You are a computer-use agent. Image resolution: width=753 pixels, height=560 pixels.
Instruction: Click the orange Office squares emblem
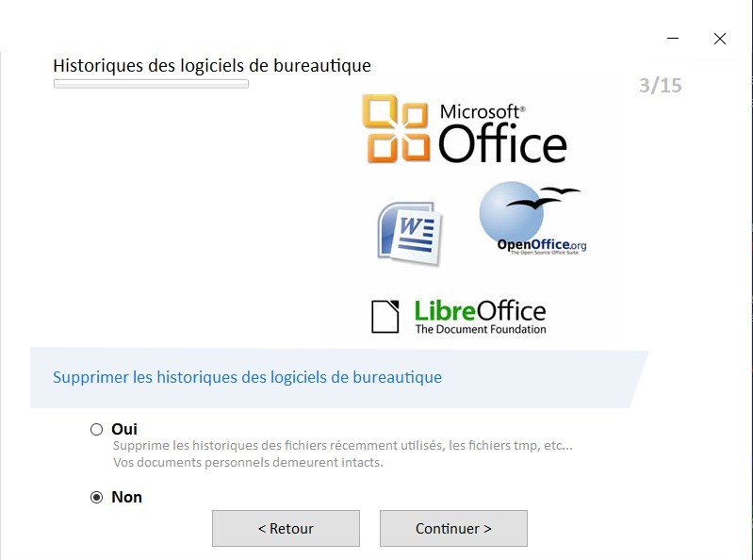click(x=396, y=129)
